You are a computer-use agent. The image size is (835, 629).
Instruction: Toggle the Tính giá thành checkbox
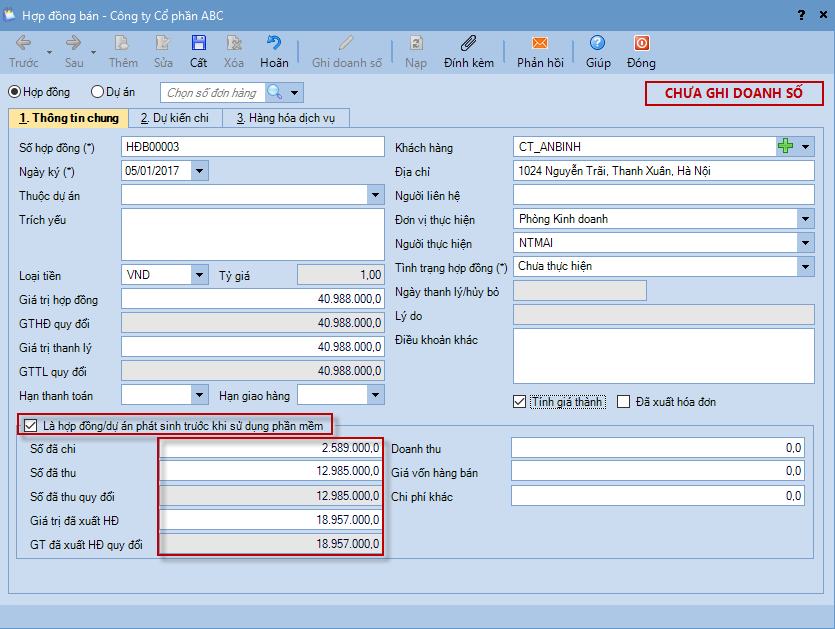click(519, 402)
